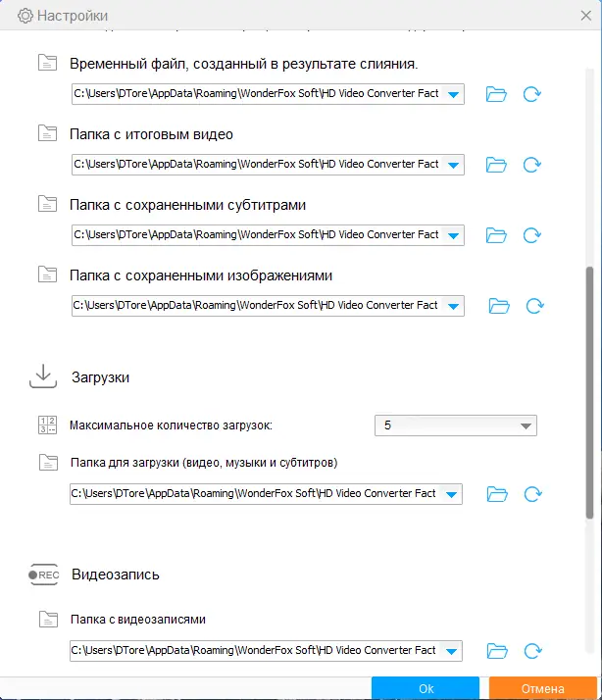Expand the output video folder path dropdown
Screen dimensions: 602x700
(x=453, y=165)
